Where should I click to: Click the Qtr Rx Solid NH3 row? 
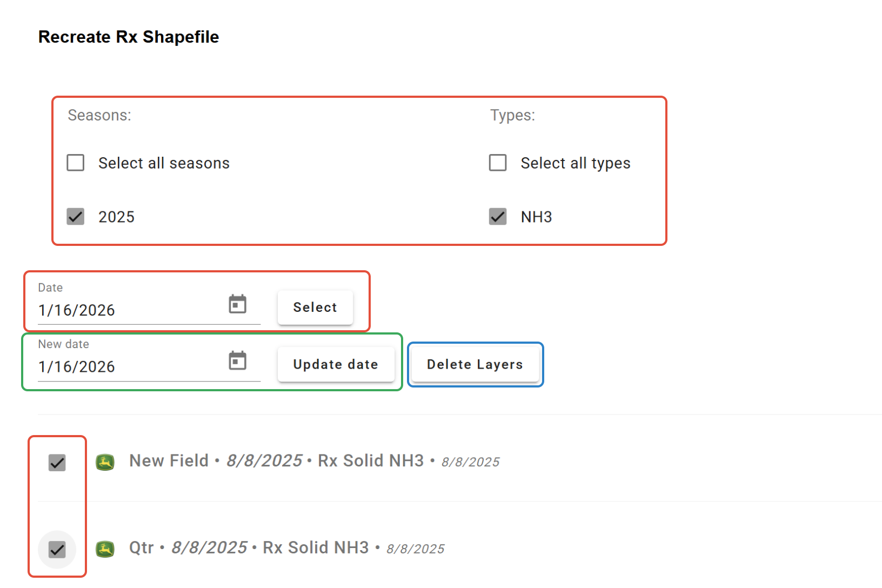(286, 548)
